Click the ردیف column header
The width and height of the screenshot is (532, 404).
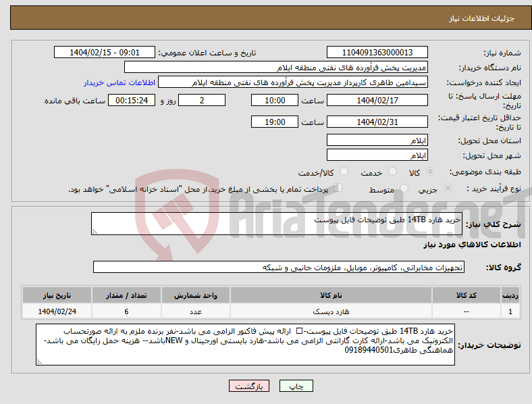(510, 295)
